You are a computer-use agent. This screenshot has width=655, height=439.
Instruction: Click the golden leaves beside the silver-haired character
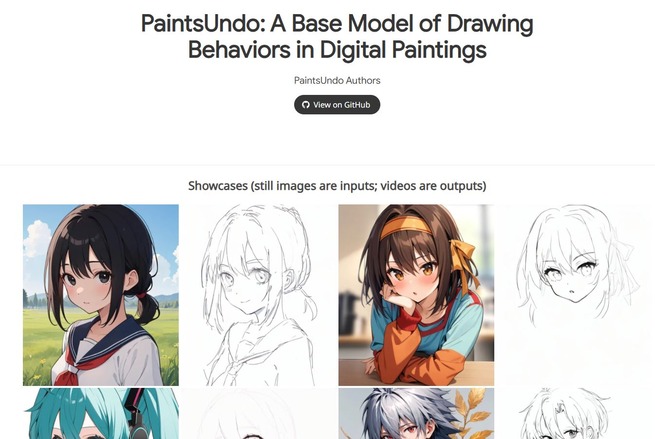(474, 414)
